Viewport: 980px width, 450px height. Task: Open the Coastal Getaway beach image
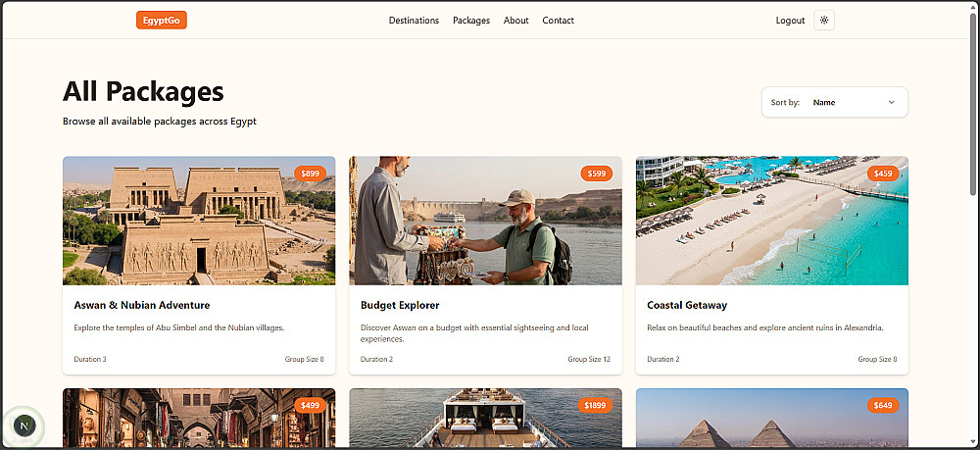coord(772,221)
